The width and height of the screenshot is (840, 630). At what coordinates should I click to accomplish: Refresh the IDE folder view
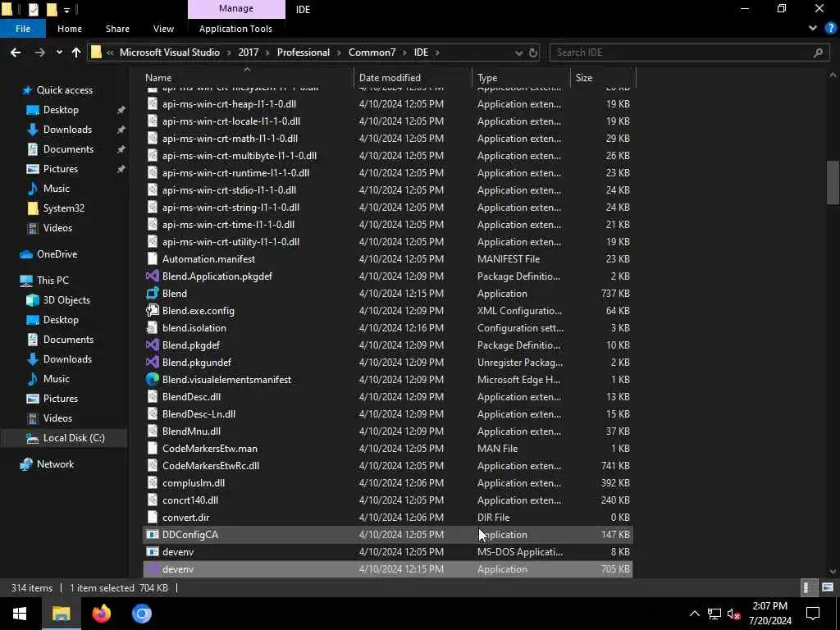point(533,52)
